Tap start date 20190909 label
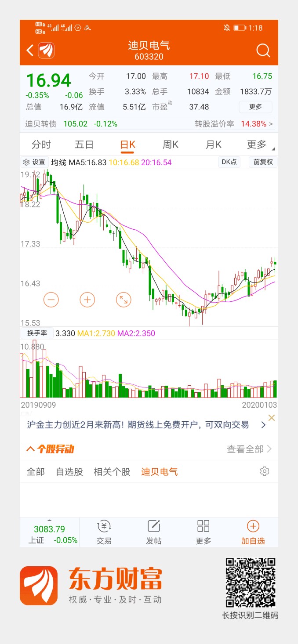 tap(38, 404)
